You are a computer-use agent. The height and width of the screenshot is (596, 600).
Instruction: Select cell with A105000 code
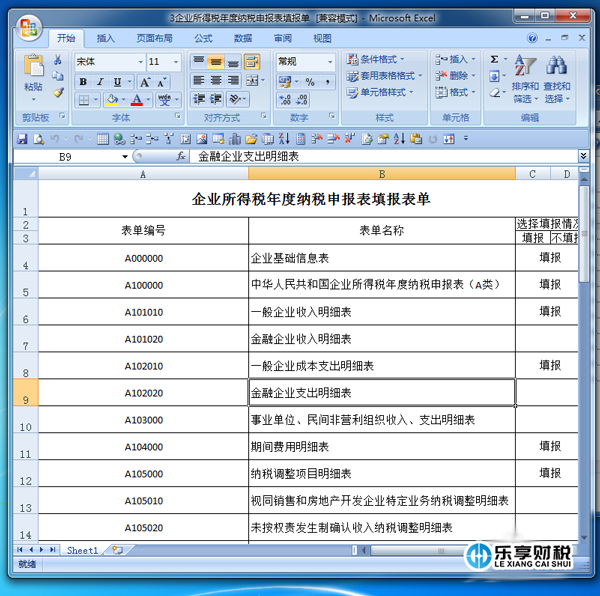point(143,474)
